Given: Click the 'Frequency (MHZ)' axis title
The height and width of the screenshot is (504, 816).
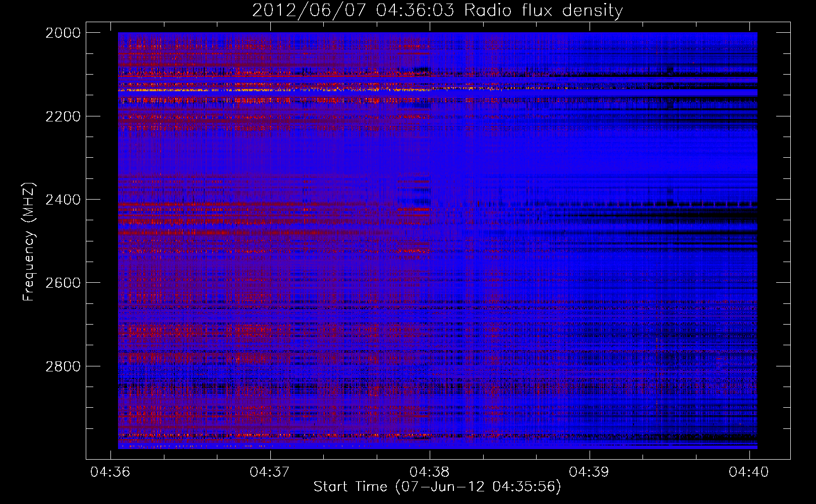Looking at the screenshot, I should [29, 242].
